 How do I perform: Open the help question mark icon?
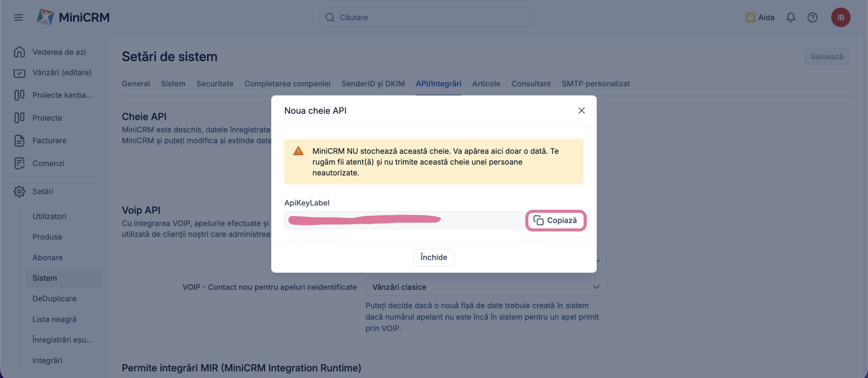coord(812,17)
